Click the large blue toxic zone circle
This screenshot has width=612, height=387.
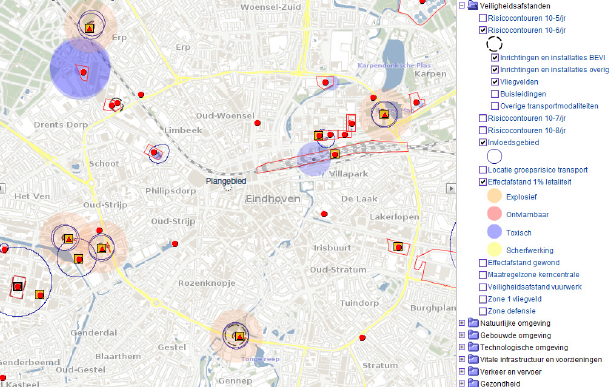click(x=80, y=69)
